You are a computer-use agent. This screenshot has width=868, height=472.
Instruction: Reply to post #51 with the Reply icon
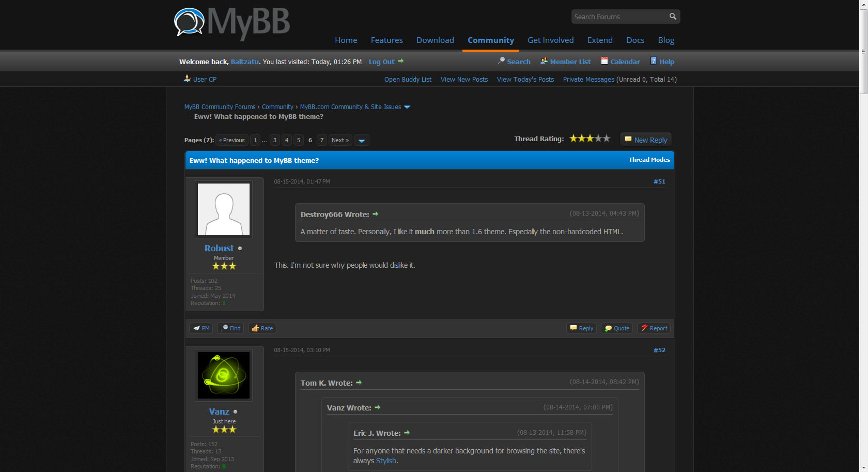tap(581, 328)
